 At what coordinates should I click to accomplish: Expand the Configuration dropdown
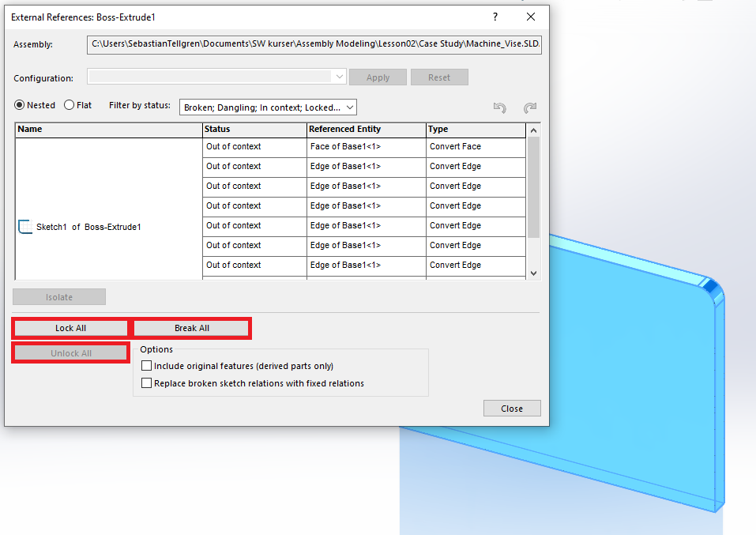point(340,77)
